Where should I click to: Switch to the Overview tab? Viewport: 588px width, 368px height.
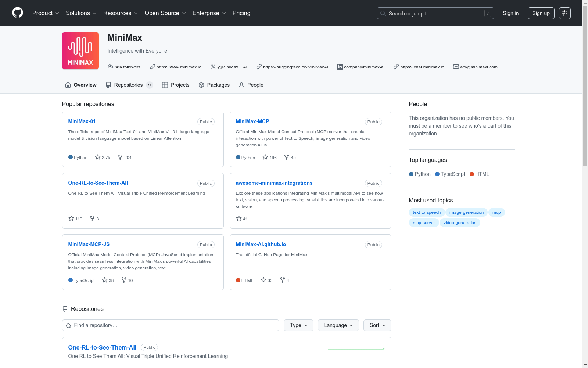click(81, 85)
